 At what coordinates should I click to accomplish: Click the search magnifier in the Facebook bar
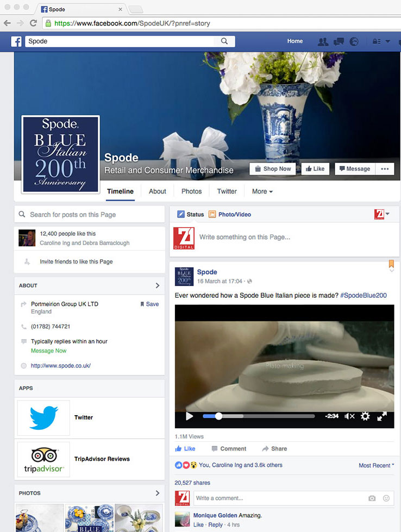pos(224,41)
